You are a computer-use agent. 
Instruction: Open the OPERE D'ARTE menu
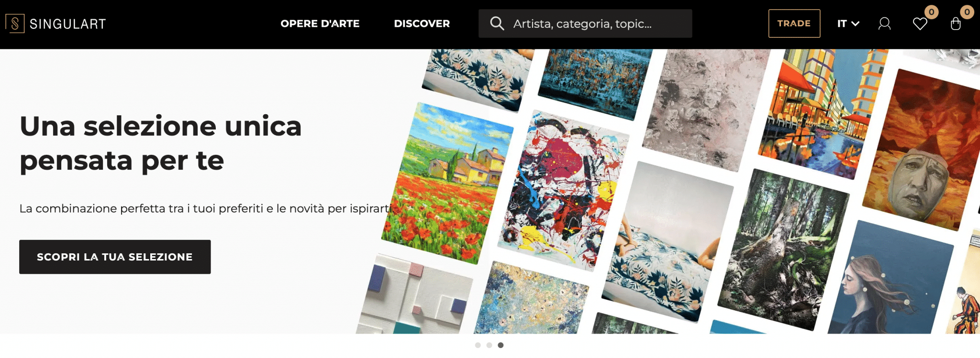click(320, 23)
